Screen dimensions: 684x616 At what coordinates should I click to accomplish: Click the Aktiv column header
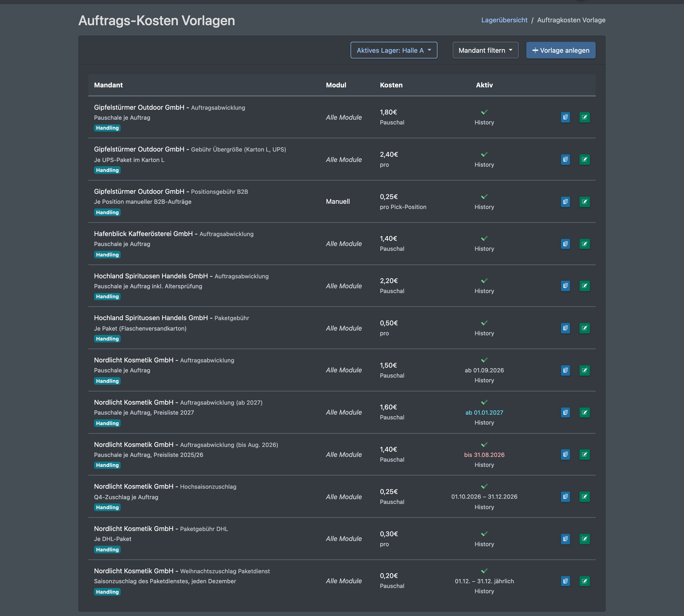point(484,85)
